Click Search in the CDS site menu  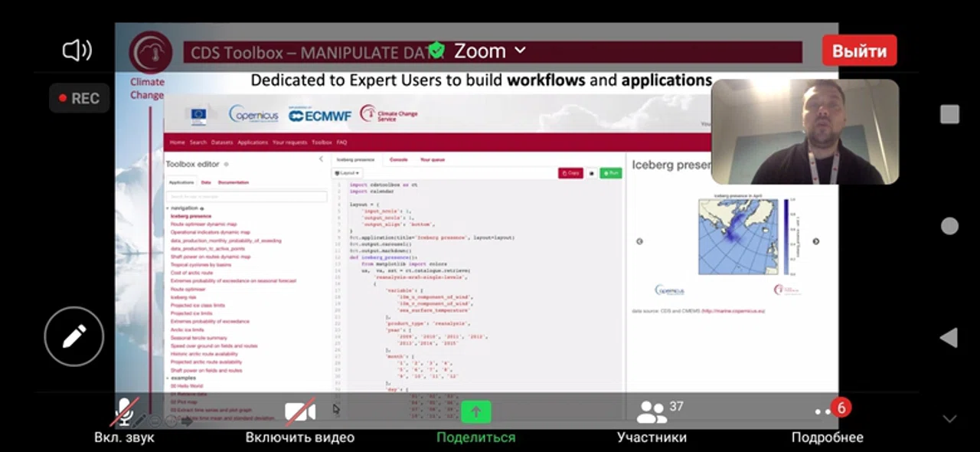point(198,142)
